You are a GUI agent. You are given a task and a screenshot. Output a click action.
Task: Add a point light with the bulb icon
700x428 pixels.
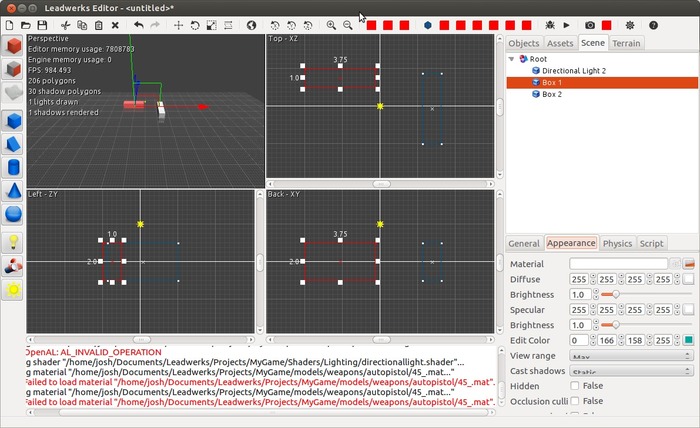point(13,243)
